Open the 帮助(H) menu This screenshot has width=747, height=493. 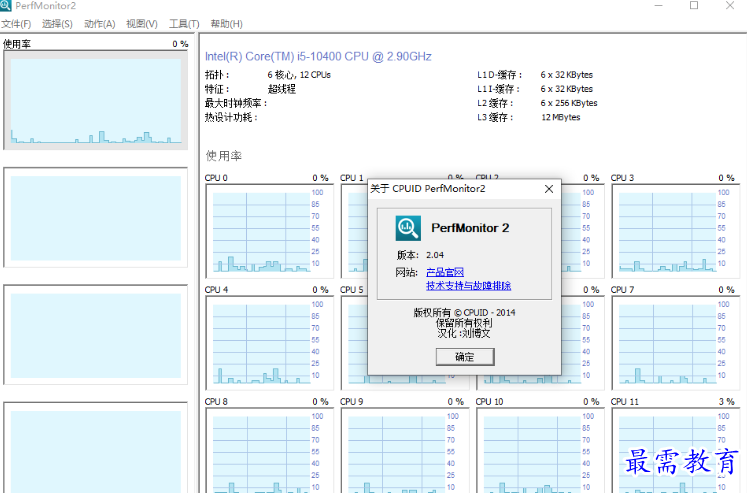[226, 24]
